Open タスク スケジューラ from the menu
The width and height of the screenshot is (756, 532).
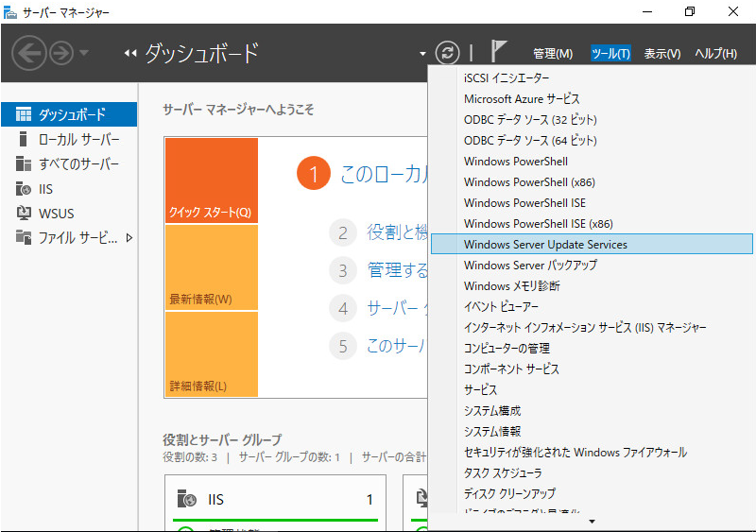(x=503, y=472)
